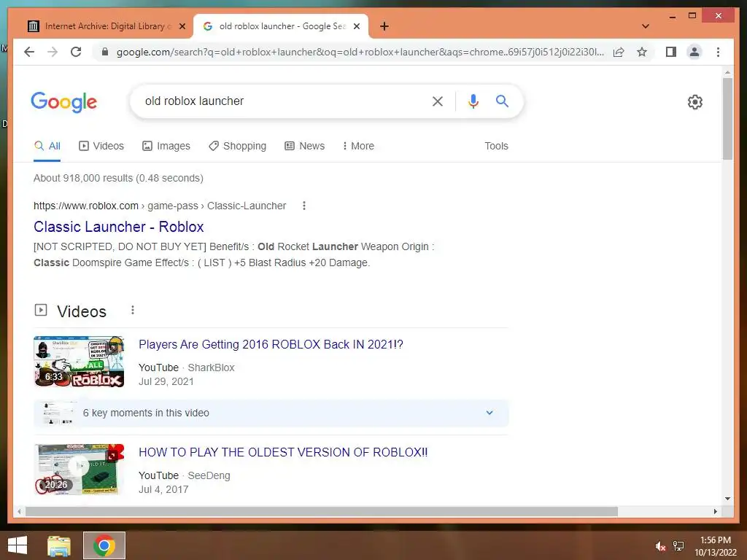
Task: Click the Chrome taskbar icon
Action: (x=104, y=545)
